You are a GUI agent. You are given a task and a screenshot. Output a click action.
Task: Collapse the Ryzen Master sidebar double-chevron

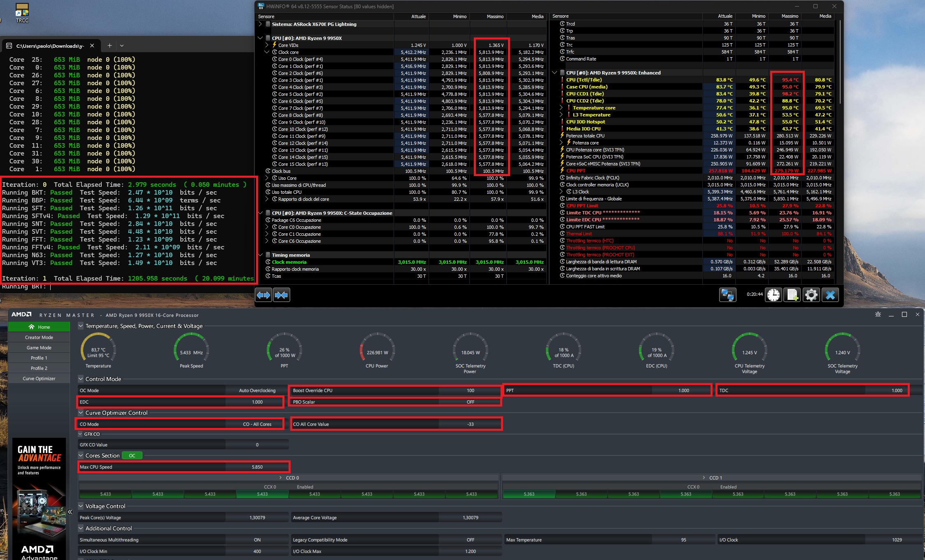(x=70, y=512)
